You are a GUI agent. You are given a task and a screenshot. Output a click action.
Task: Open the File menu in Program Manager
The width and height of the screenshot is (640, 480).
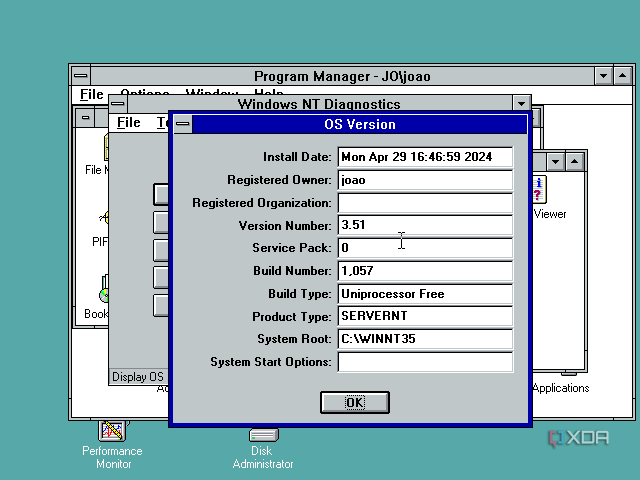[x=92, y=94]
